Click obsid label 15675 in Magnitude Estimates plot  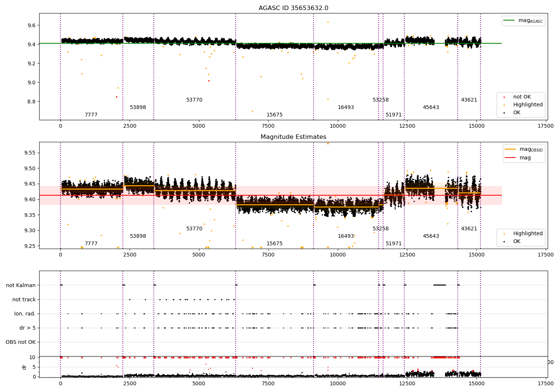tap(275, 244)
